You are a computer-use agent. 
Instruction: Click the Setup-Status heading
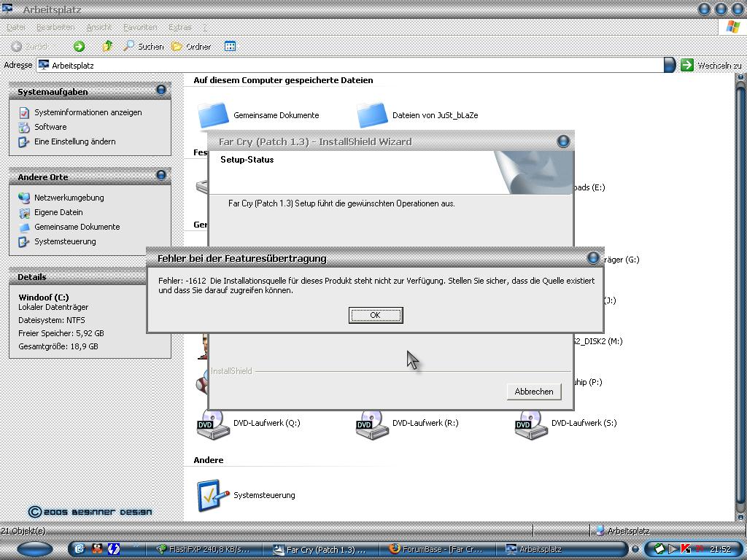pos(247,160)
